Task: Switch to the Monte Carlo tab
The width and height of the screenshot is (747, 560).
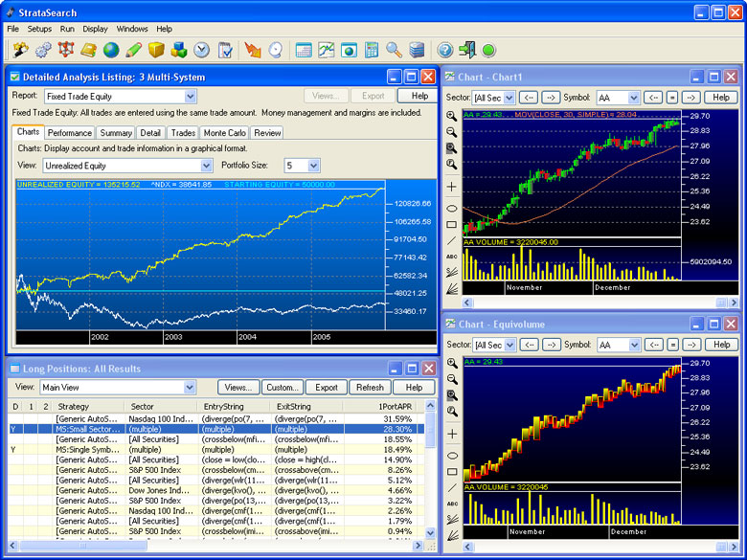Action: click(225, 133)
